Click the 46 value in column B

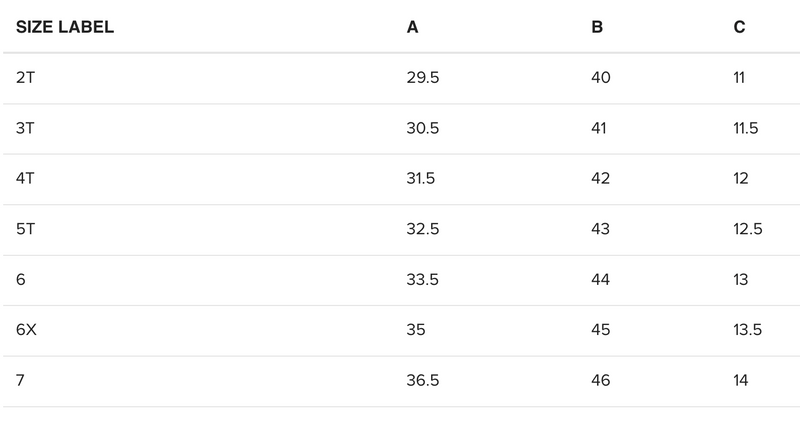coord(601,381)
